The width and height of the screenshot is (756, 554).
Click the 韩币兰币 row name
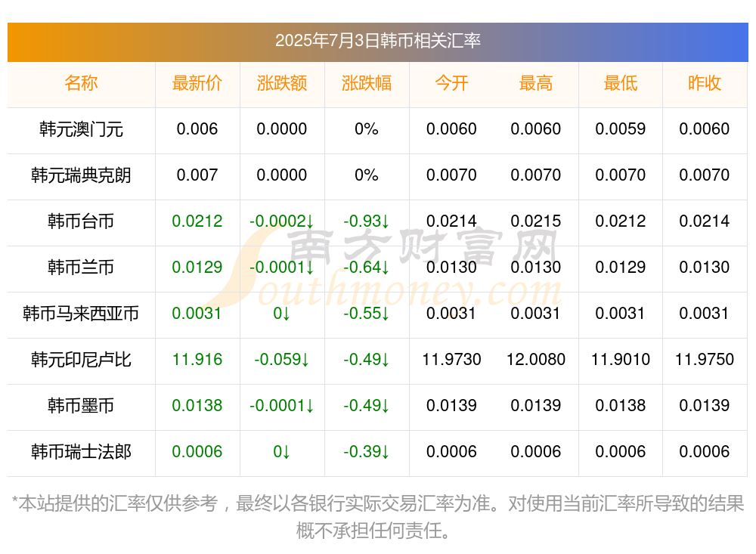(81, 267)
